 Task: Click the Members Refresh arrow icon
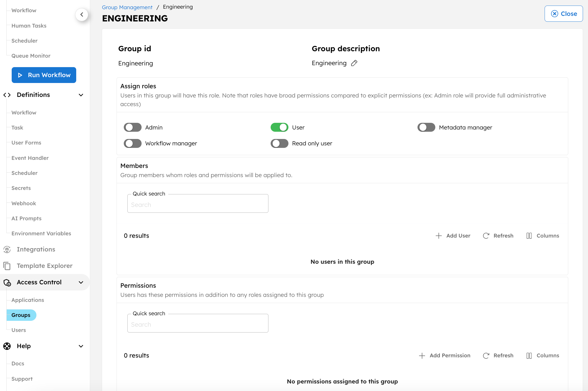point(486,236)
